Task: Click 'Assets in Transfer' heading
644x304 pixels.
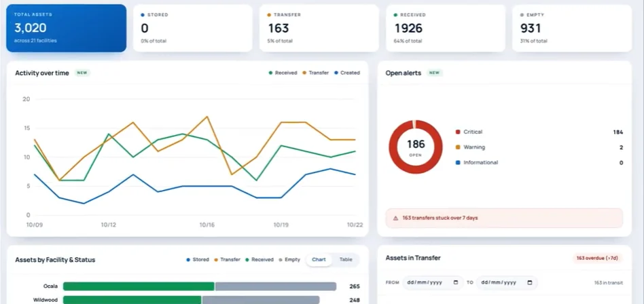Action: 413,258
